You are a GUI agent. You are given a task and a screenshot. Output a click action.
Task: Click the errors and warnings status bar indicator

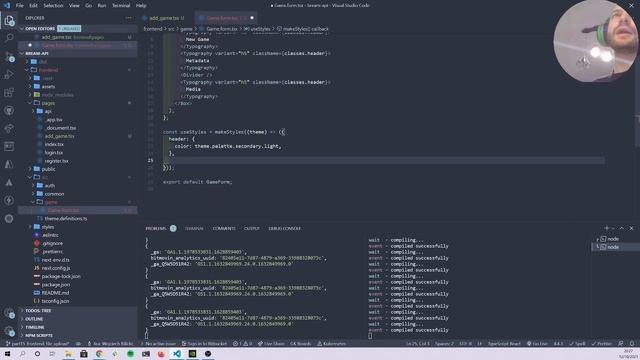point(242,344)
